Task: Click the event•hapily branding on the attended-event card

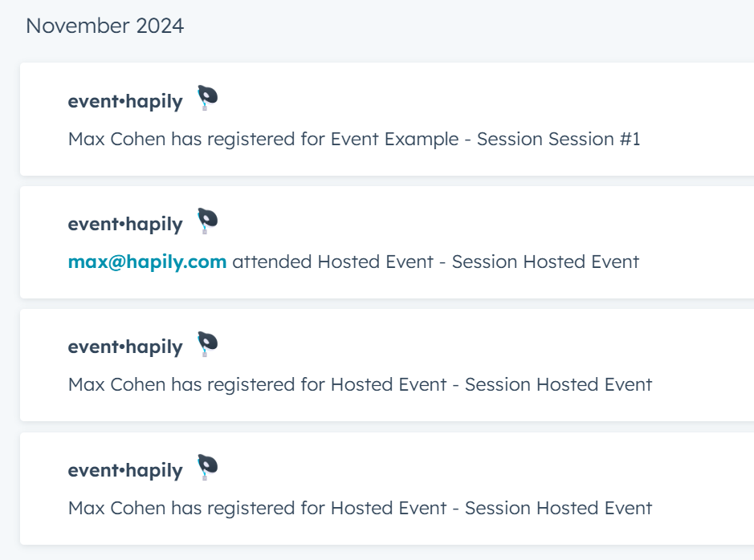Action: [124, 223]
